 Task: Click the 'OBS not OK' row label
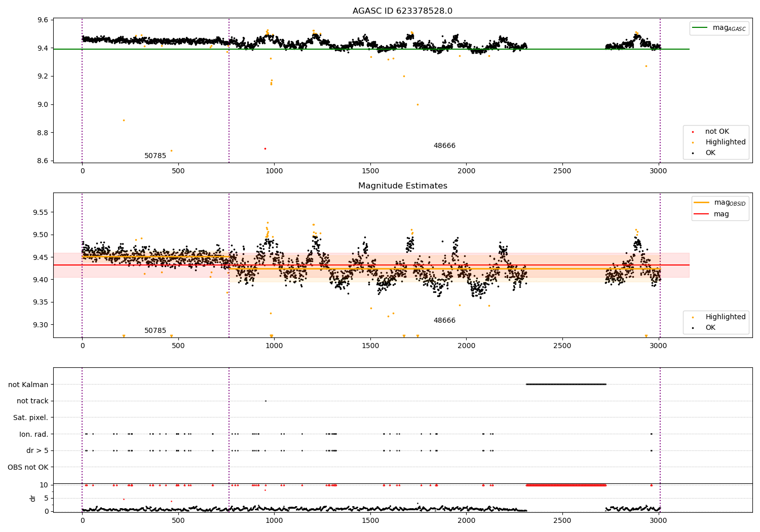click(28, 467)
